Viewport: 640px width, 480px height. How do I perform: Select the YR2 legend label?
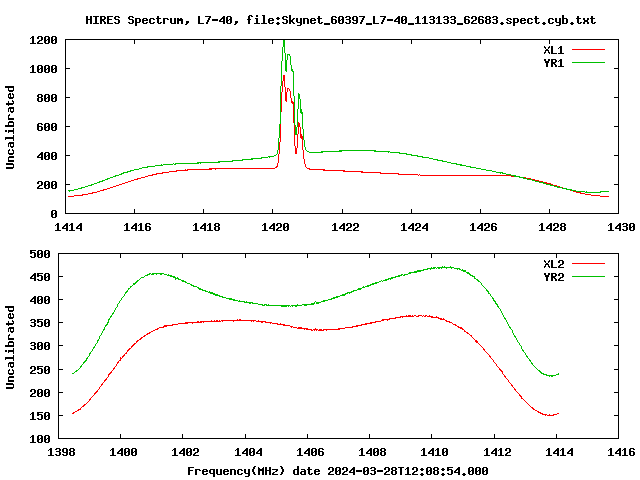(553, 277)
